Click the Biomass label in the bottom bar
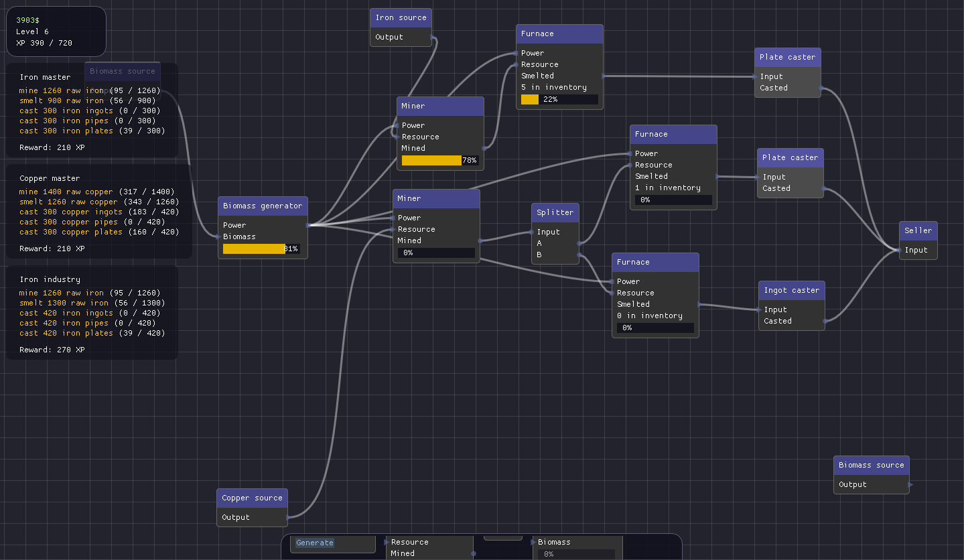 [554, 542]
